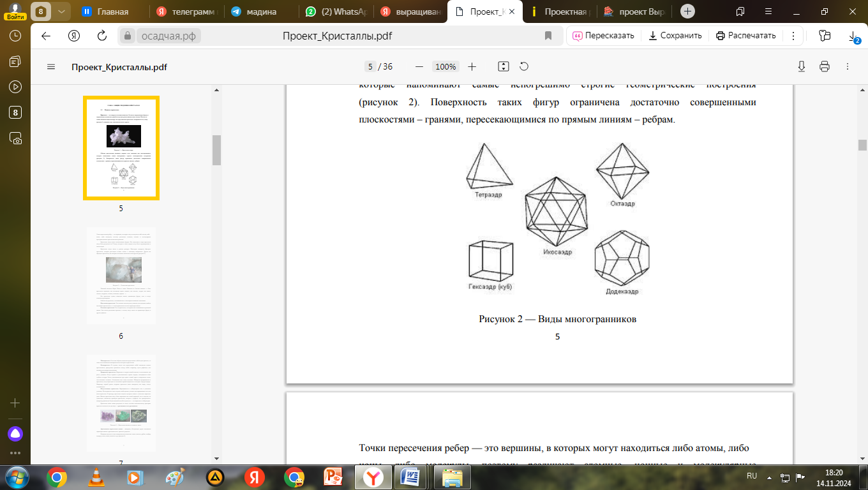
Task: Download the PDF from viewer toolbar
Action: point(802,66)
